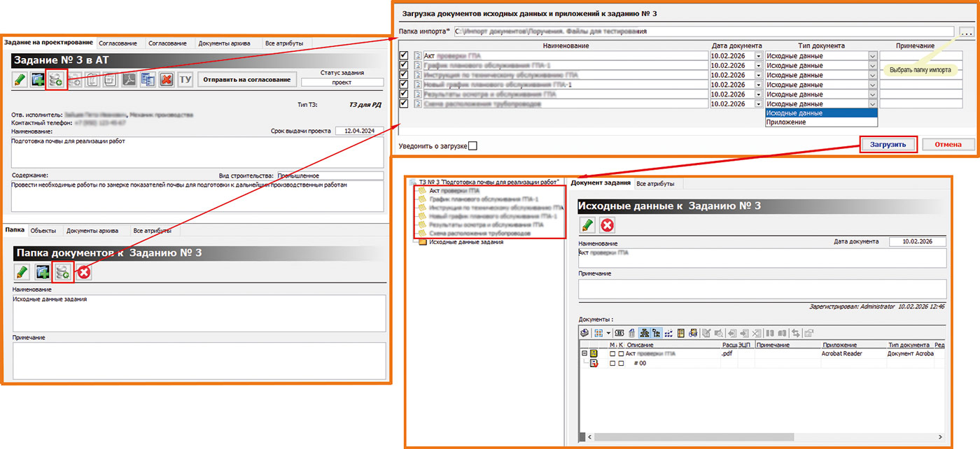Viewport: 980px width, 449px height.
Task: Click the green pencil edit icon for Задание № 3
Action: tap(20, 80)
